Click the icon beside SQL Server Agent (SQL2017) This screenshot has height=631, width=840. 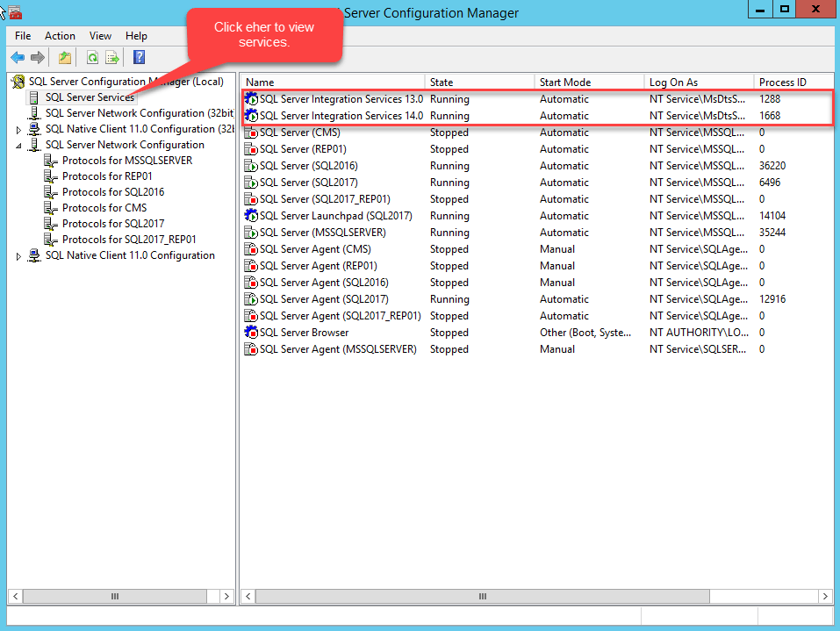point(251,299)
